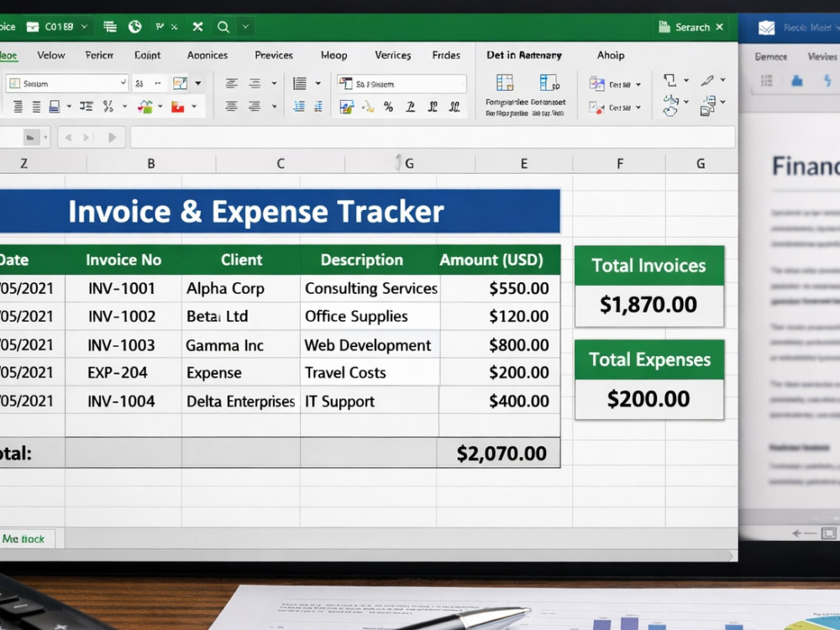The height and width of the screenshot is (630, 840).
Task: Expand the Sinsiam font name dropdown
Action: pos(123,83)
